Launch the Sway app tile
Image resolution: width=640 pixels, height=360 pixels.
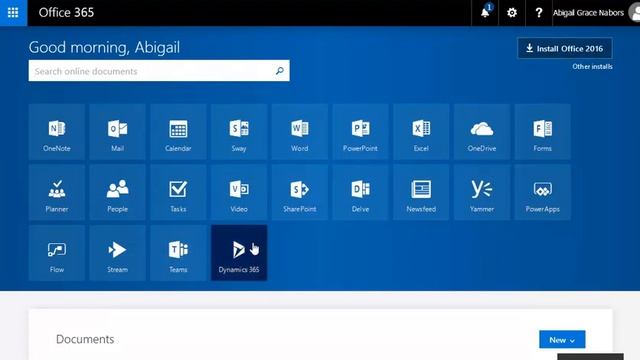coord(239,132)
